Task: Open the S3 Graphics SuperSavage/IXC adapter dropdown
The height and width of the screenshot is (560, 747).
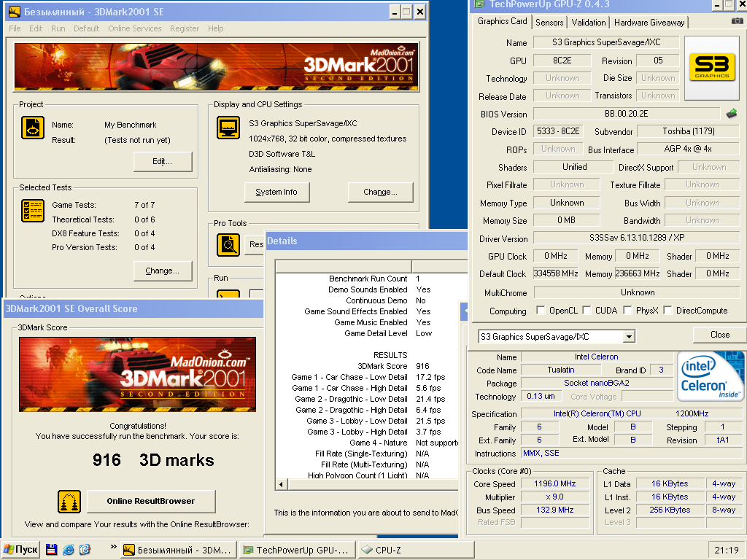Action: (629, 337)
